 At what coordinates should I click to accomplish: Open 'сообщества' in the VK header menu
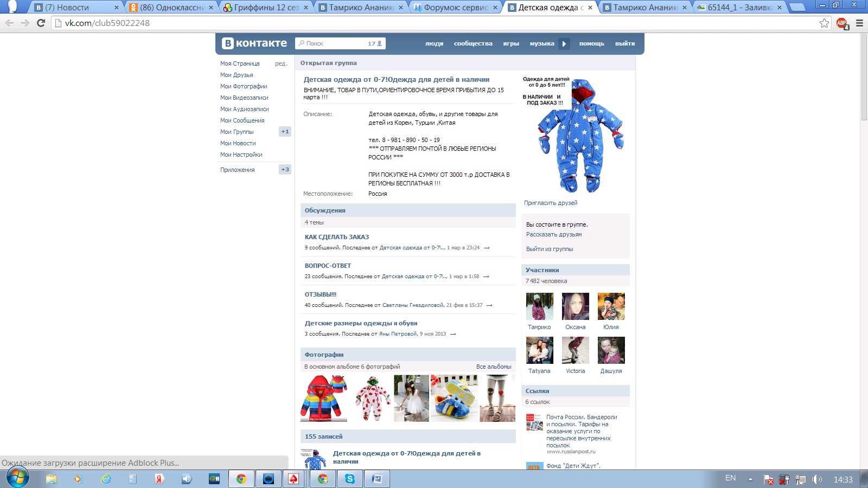tap(473, 44)
